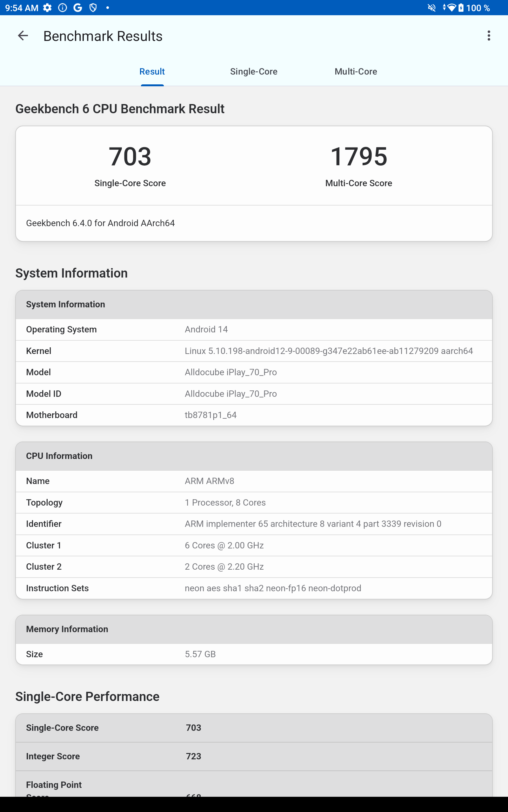Tap the Memory Information table header
Screen dimensions: 508x812
[x=254, y=629]
